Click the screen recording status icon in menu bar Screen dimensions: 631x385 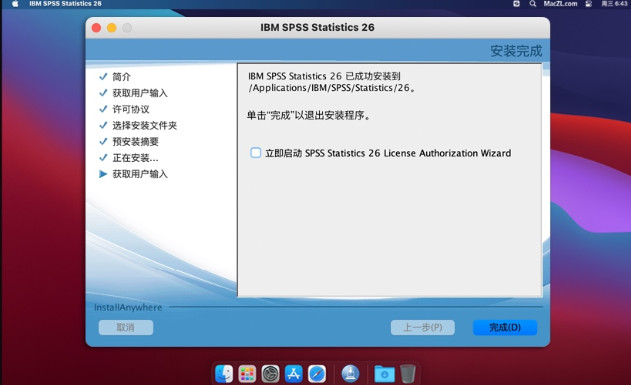click(516, 4)
